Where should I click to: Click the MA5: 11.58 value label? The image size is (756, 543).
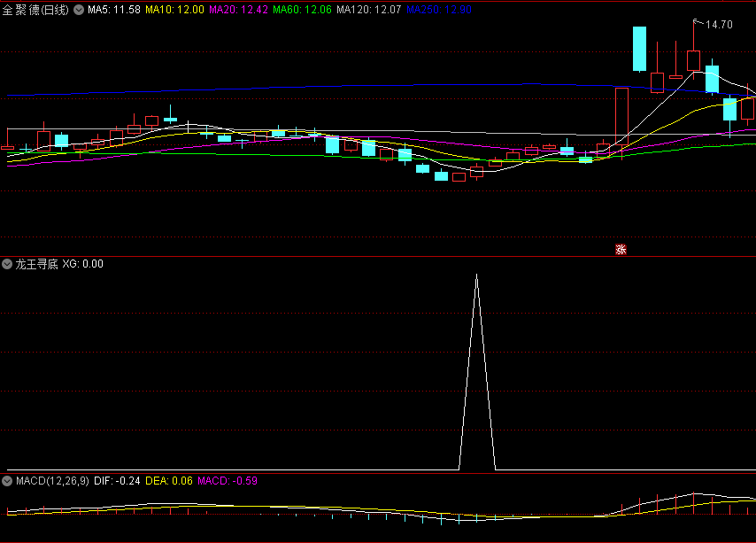coord(114,10)
